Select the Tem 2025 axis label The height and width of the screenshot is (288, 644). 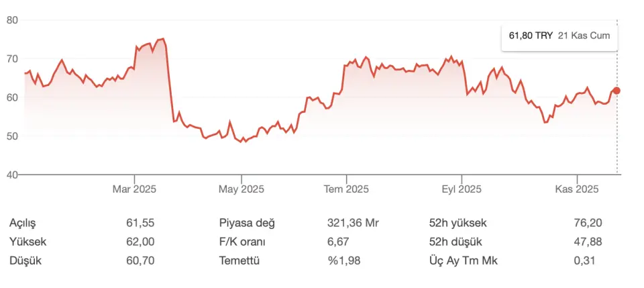346,189
